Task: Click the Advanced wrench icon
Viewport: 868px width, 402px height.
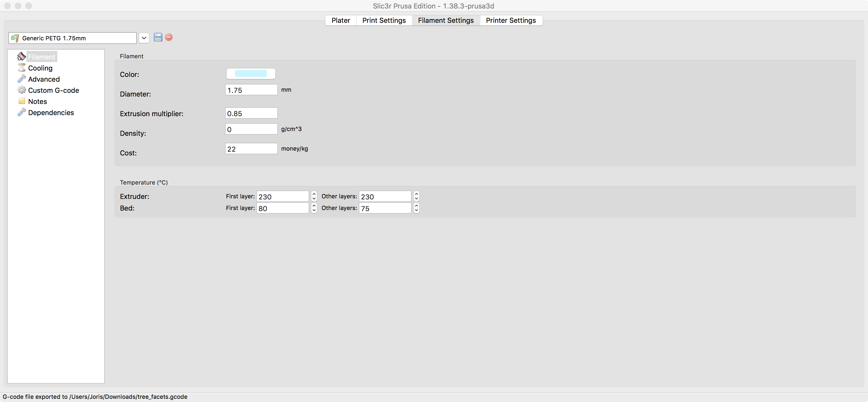Action: coord(21,79)
